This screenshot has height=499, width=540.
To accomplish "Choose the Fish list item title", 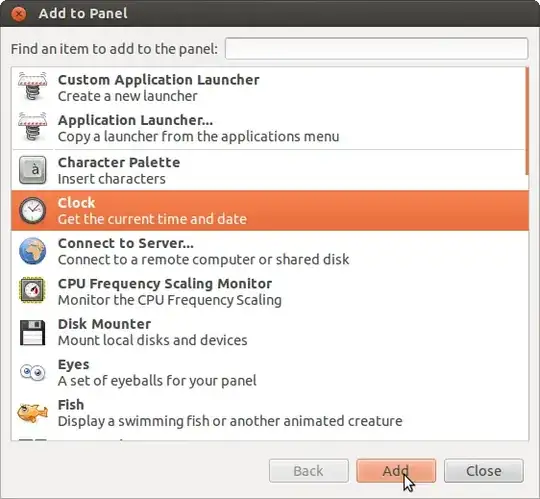I will coord(71,405).
